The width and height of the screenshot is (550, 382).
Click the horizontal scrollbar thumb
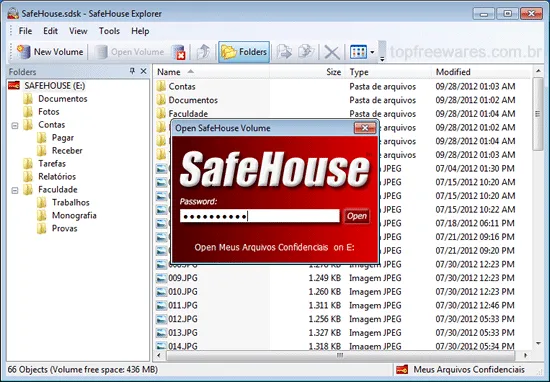340,355
